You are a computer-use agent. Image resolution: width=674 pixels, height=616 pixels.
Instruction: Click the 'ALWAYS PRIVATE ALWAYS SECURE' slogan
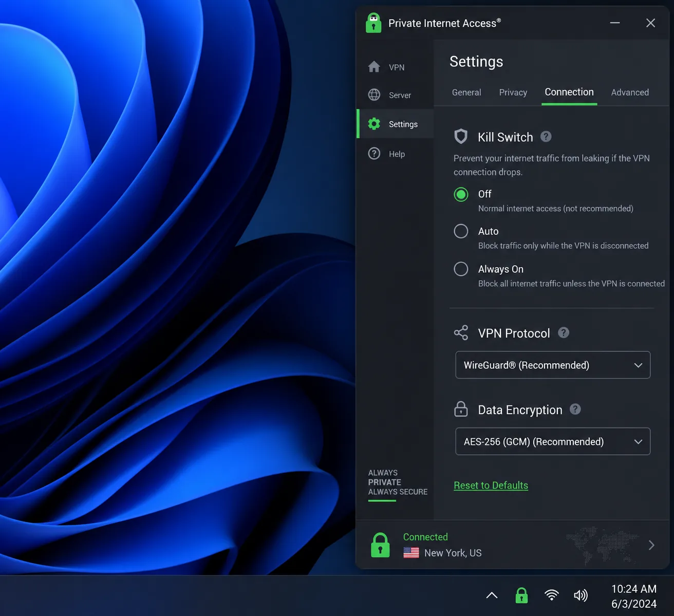tap(398, 482)
